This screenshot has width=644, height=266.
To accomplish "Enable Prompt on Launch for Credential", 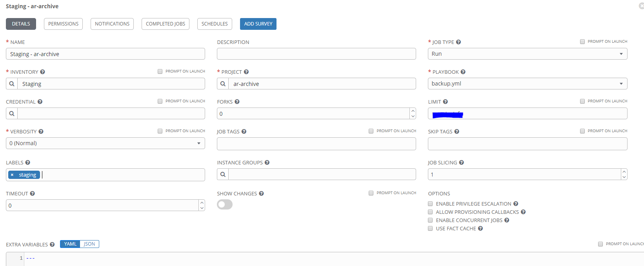I will 160,101.
